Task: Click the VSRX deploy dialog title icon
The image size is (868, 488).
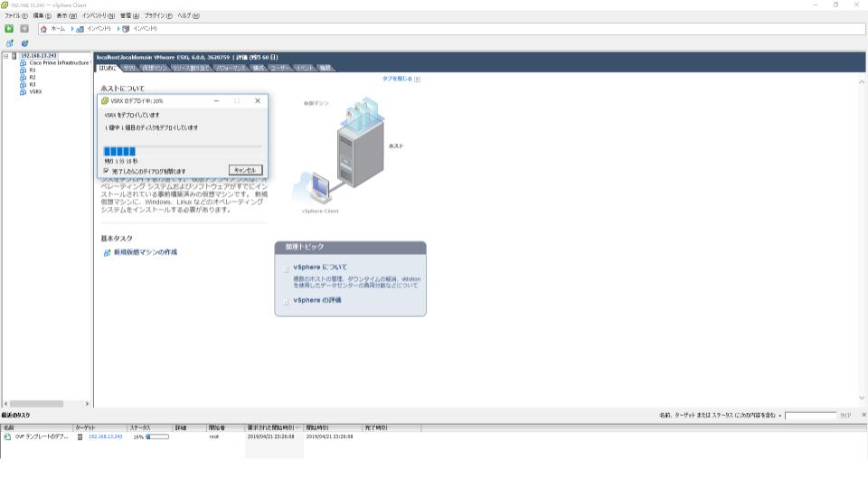Action: [105, 101]
